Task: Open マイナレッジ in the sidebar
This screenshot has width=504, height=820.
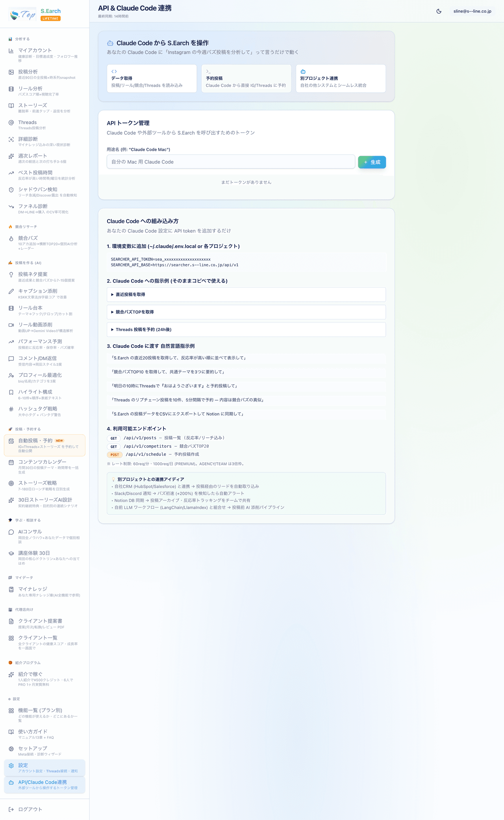Action: pyautogui.click(x=44, y=591)
